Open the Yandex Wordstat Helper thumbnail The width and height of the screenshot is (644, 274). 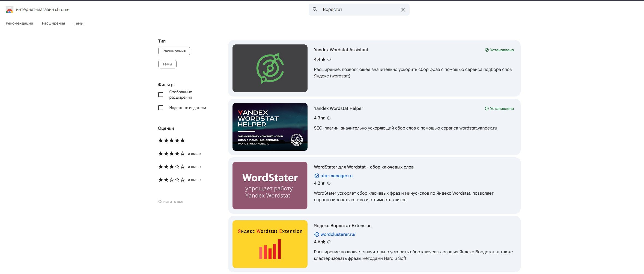[x=270, y=127]
